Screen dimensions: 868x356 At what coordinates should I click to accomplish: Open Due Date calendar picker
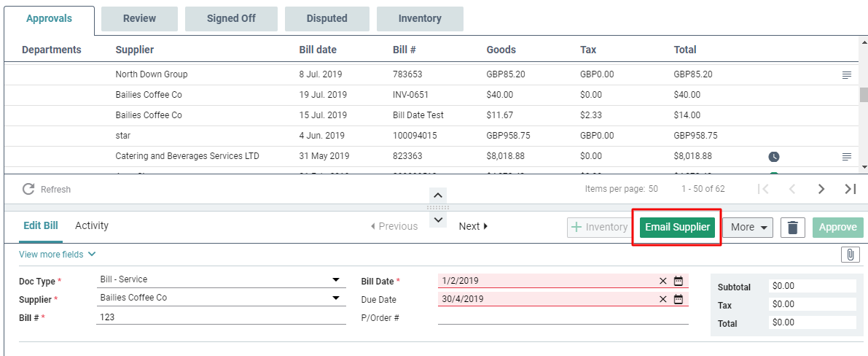pos(679,298)
